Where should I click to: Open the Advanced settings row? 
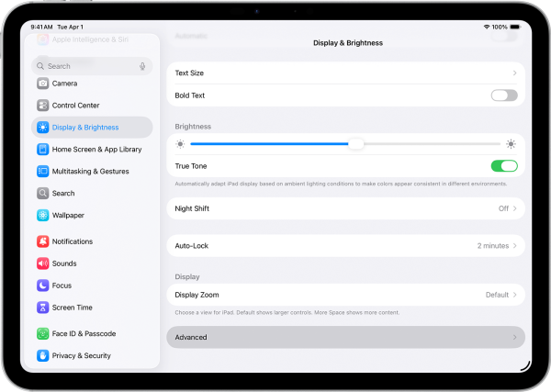[346, 337]
